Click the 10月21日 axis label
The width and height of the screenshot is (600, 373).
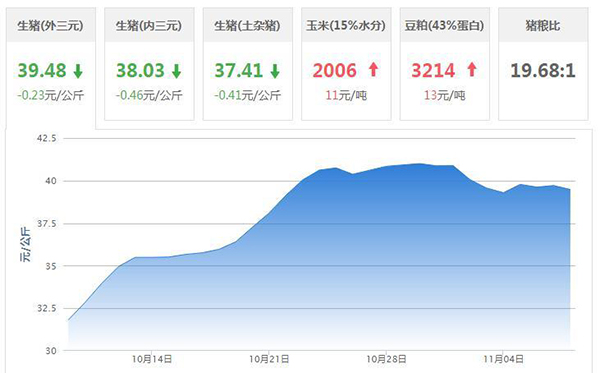coord(269,359)
